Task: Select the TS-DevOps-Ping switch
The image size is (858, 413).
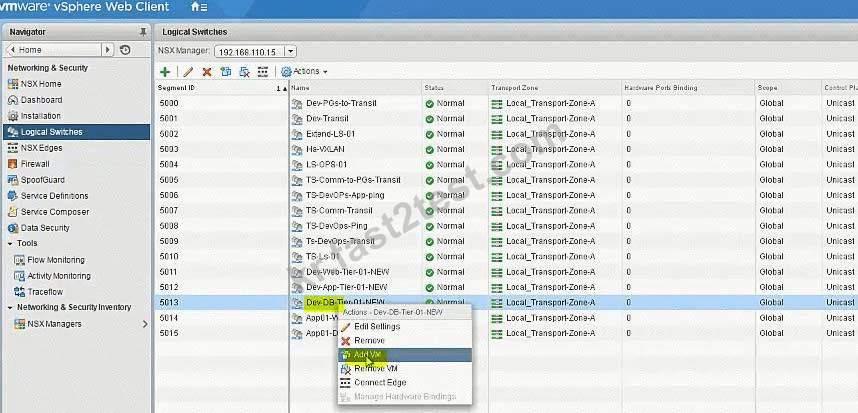Action: [337, 225]
